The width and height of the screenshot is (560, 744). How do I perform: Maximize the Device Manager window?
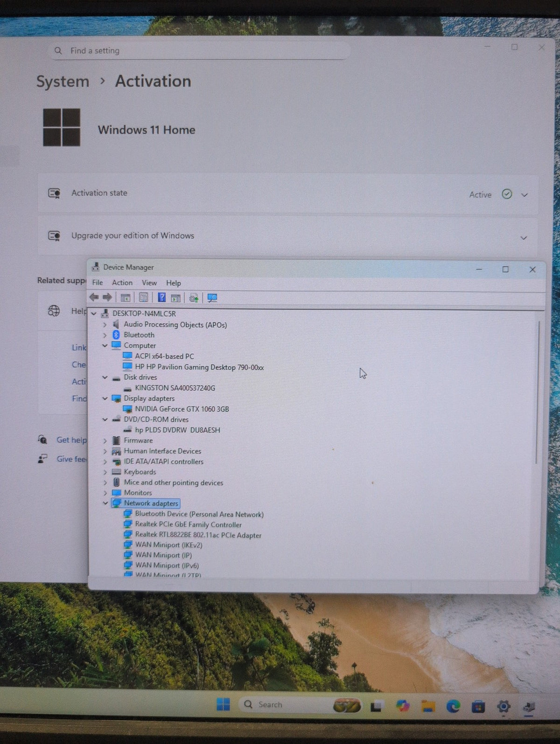click(505, 269)
